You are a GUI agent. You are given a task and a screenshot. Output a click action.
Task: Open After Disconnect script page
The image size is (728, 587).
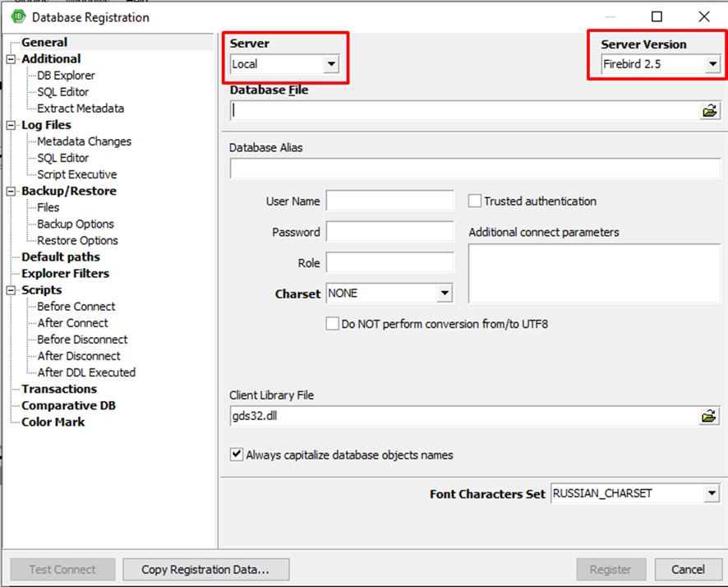pos(78,356)
